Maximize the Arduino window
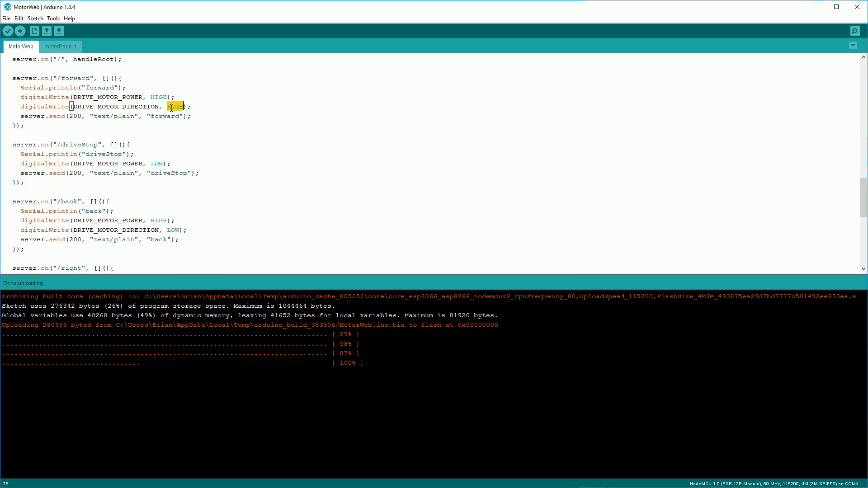 point(836,7)
